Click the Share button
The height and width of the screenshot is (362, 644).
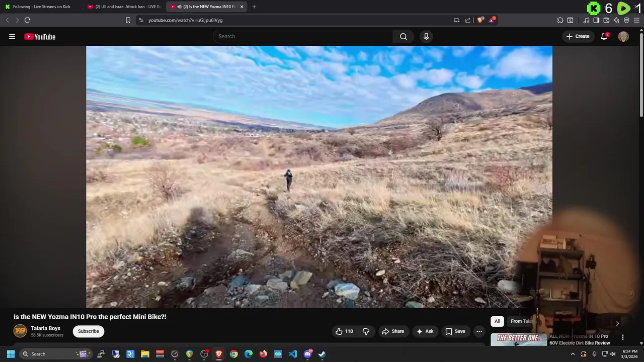(x=393, y=331)
